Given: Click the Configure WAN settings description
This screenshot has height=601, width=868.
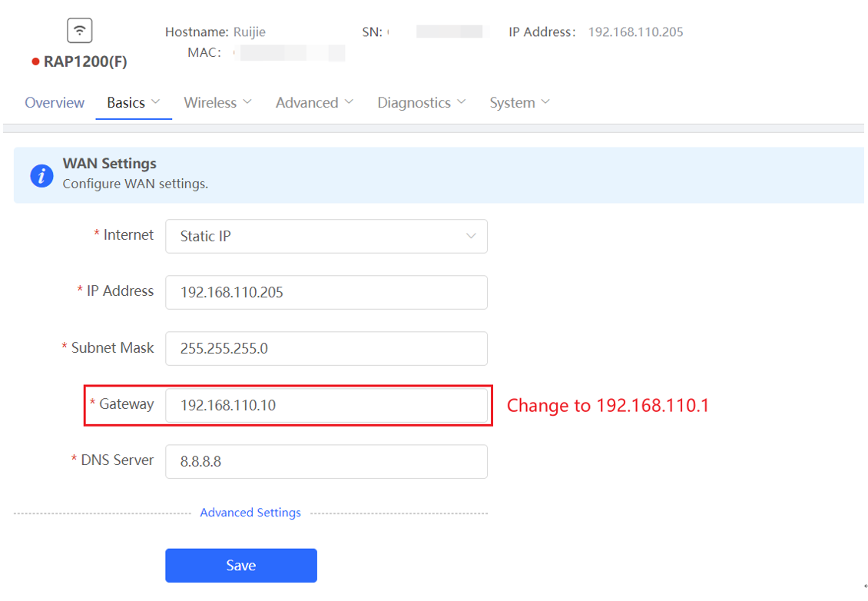Looking at the screenshot, I should 135,184.
